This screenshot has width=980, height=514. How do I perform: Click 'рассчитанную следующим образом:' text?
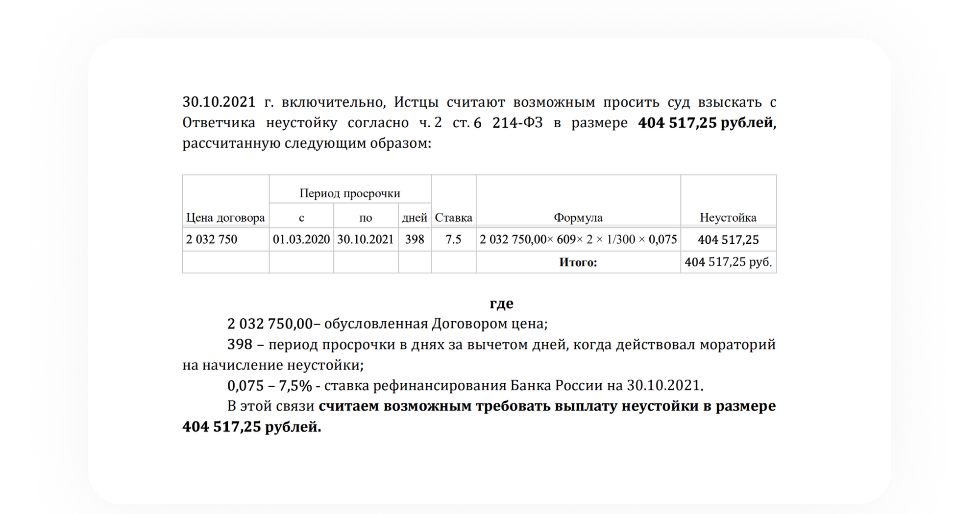(307, 143)
